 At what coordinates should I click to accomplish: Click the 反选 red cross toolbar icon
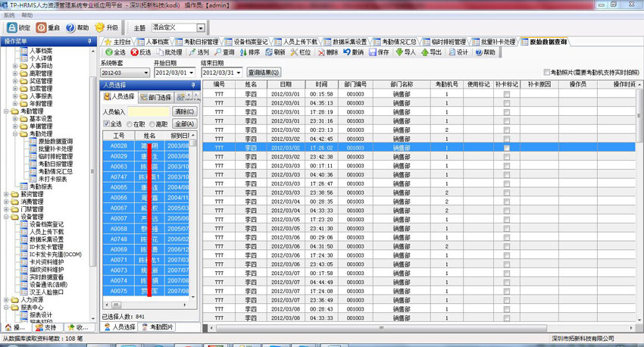(x=134, y=52)
